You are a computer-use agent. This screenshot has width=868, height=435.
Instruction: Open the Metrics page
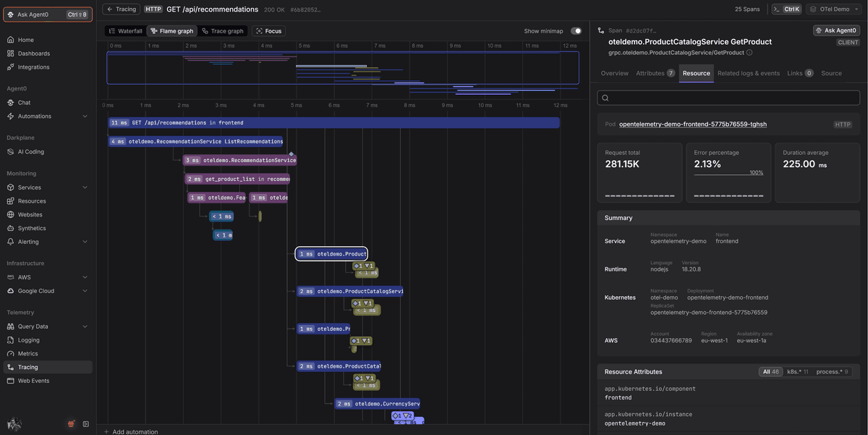pyautogui.click(x=27, y=354)
